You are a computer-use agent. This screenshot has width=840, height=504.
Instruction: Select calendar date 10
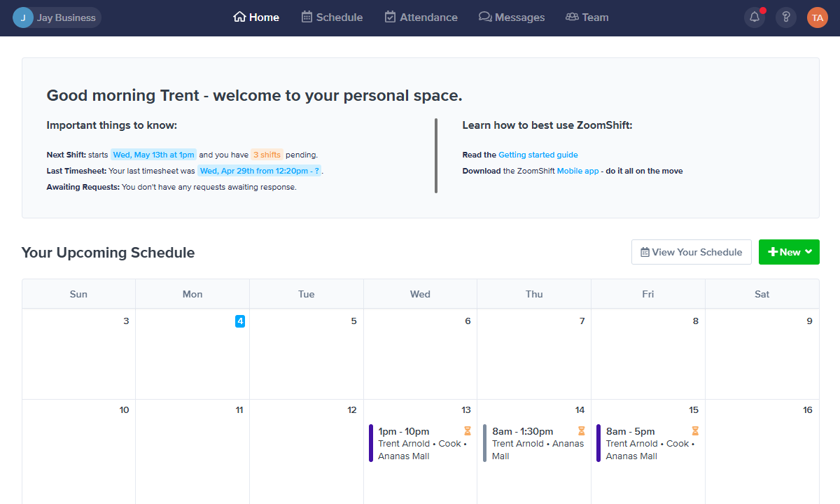point(124,410)
